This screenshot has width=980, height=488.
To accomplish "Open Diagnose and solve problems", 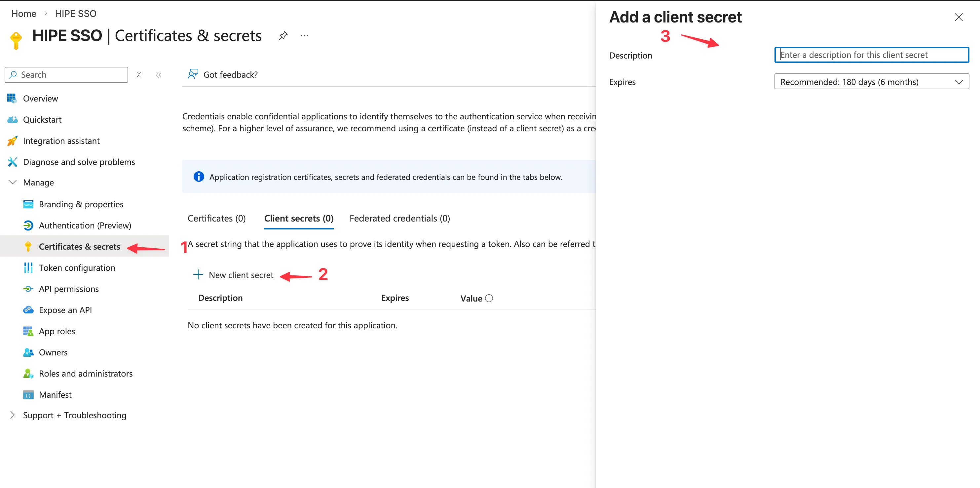I will pos(79,162).
